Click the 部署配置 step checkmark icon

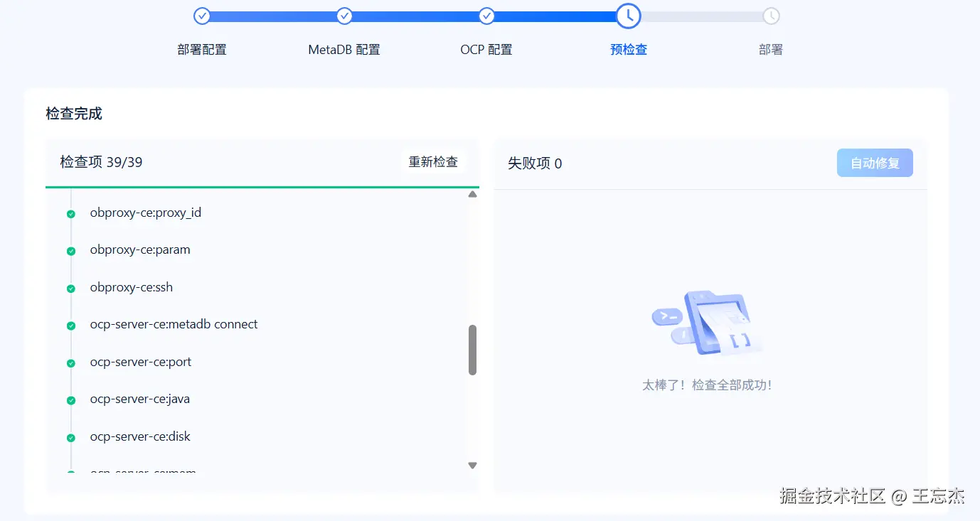[x=202, y=16]
